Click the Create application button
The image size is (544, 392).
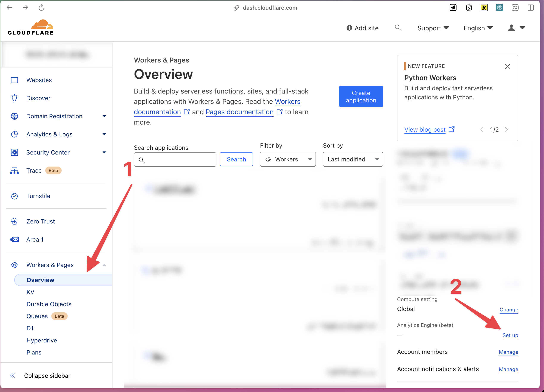(x=361, y=96)
